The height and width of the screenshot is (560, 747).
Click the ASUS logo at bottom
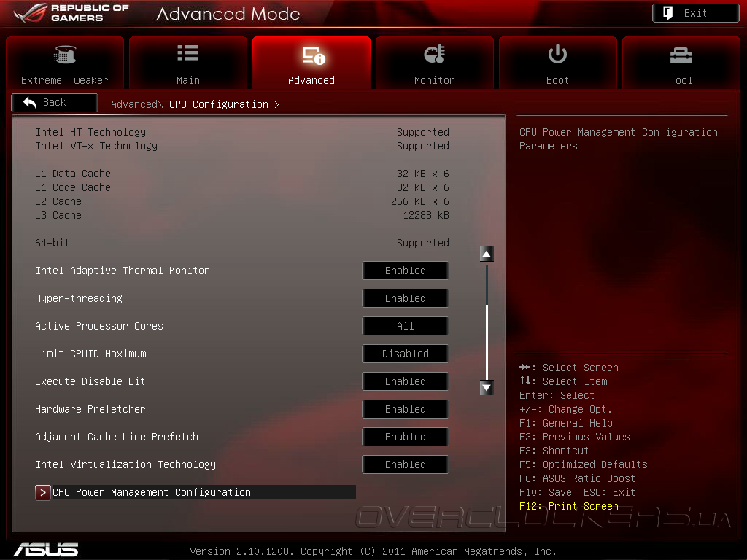pos(46,550)
